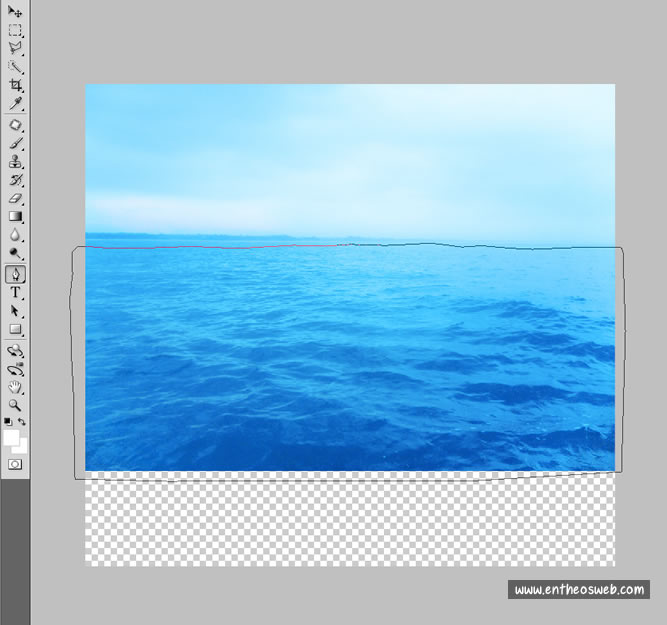The width and height of the screenshot is (667, 625).
Task: Swap foreground and background colors
Action: (x=22, y=422)
